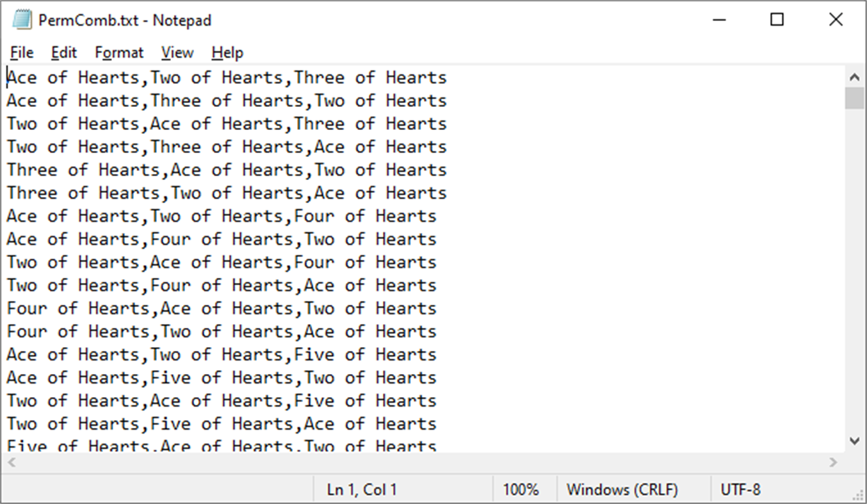Image resolution: width=867 pixels, height=504 pixels.
Task: Click the vertical scrollbar down arrow
Action: (854, 441)
